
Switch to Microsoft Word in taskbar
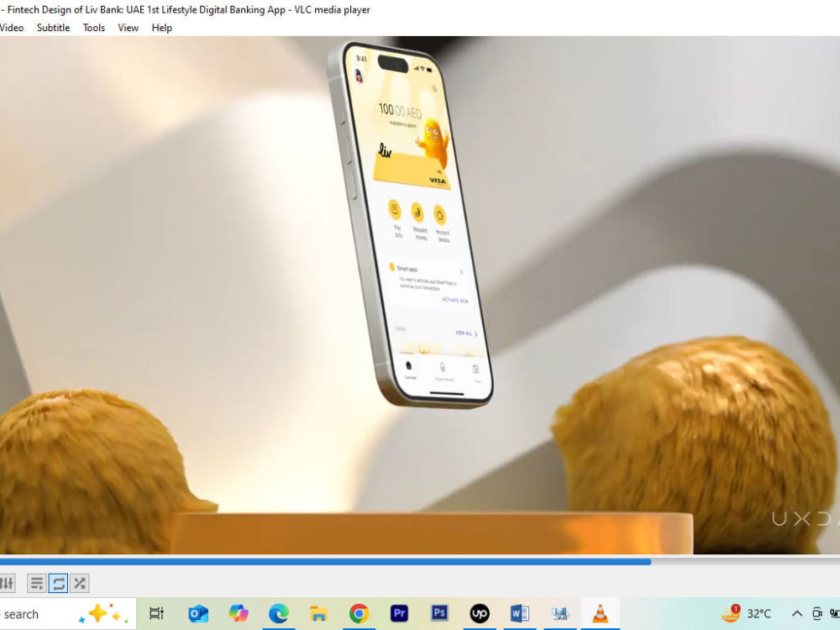pos(520,613)
